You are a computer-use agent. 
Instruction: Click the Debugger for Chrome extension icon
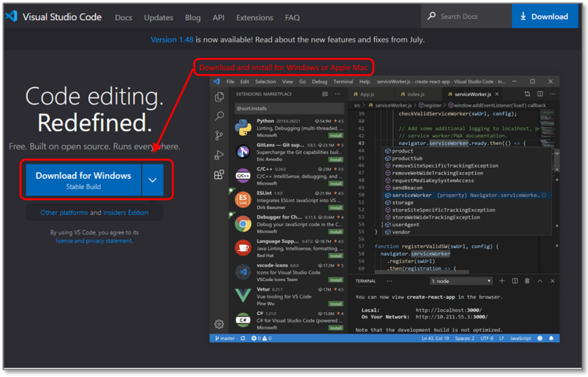tap(243, 224)
